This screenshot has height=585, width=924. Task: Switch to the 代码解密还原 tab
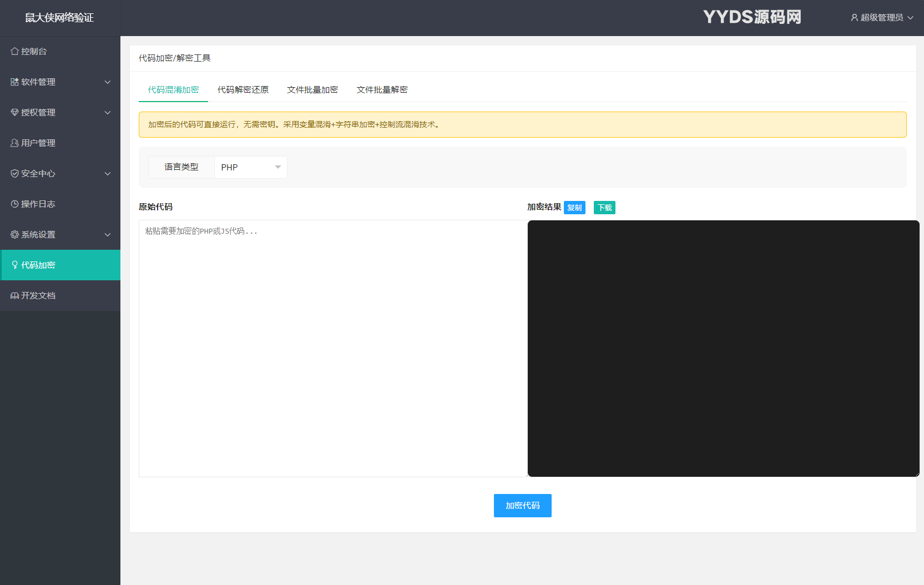tap(243, 90)
